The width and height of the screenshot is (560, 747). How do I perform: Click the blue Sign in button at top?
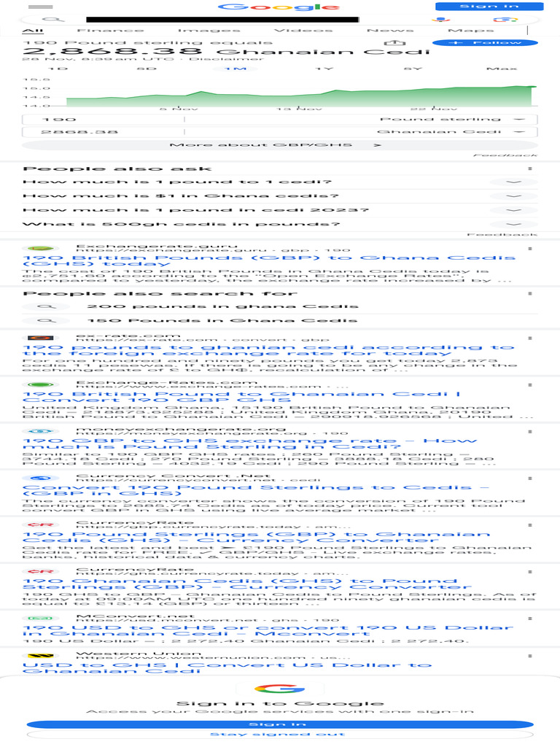click(x=489, y=6)
